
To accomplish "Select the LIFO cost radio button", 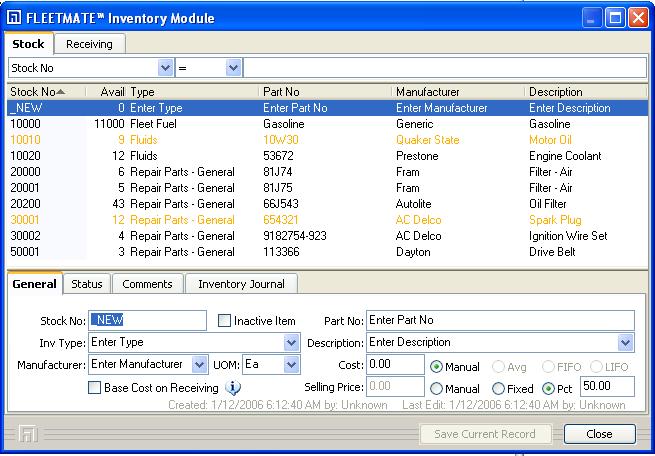I will pyautogui.click(x=596, y=367).
